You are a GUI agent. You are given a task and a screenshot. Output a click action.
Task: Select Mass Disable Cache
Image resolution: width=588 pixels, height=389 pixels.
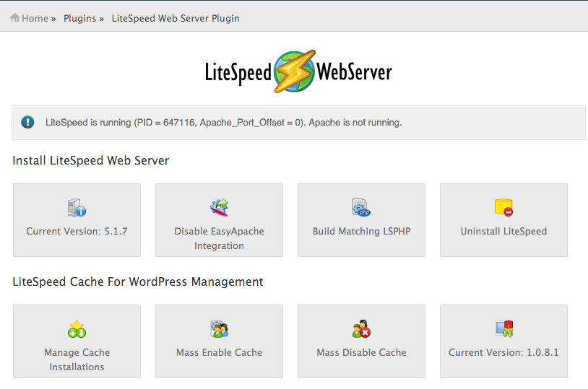click(361, 341)
